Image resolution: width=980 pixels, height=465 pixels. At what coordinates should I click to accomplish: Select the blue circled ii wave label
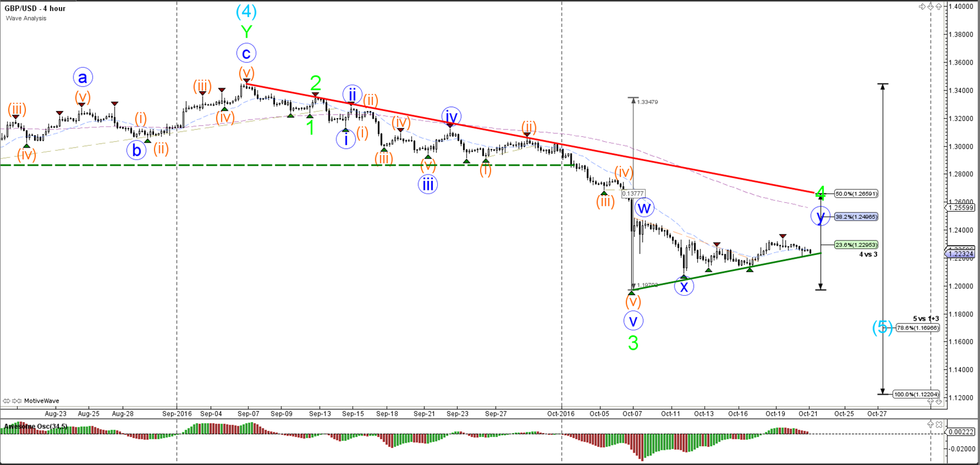click(x=352, y=94)
